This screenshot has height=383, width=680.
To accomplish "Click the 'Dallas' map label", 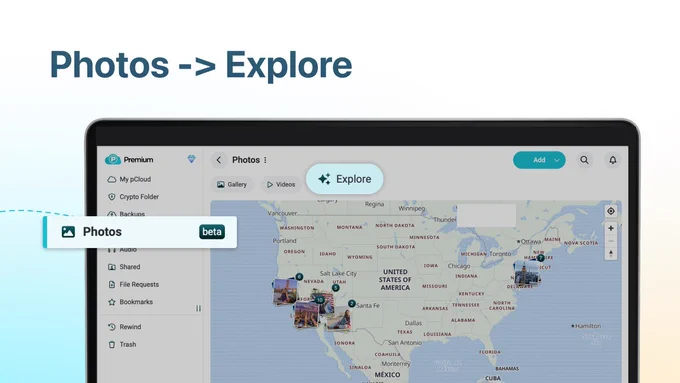I will coord(413,323).
